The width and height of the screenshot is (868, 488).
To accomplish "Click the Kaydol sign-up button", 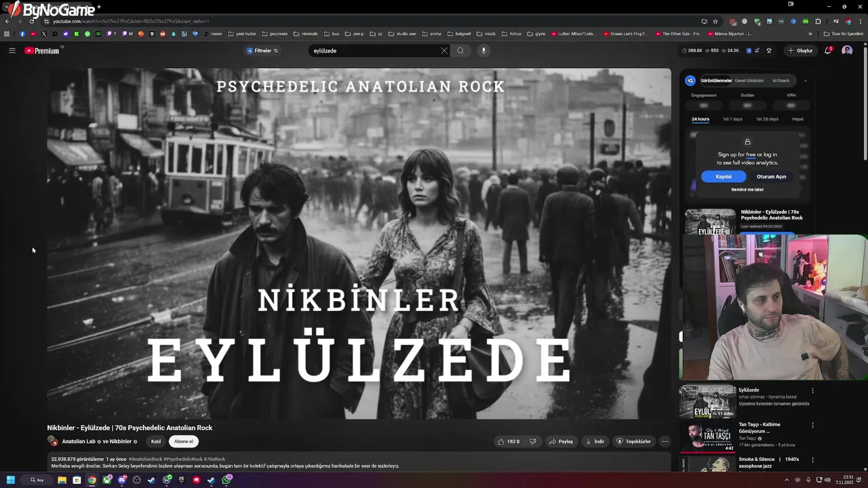I will click(x=724, y=177).
